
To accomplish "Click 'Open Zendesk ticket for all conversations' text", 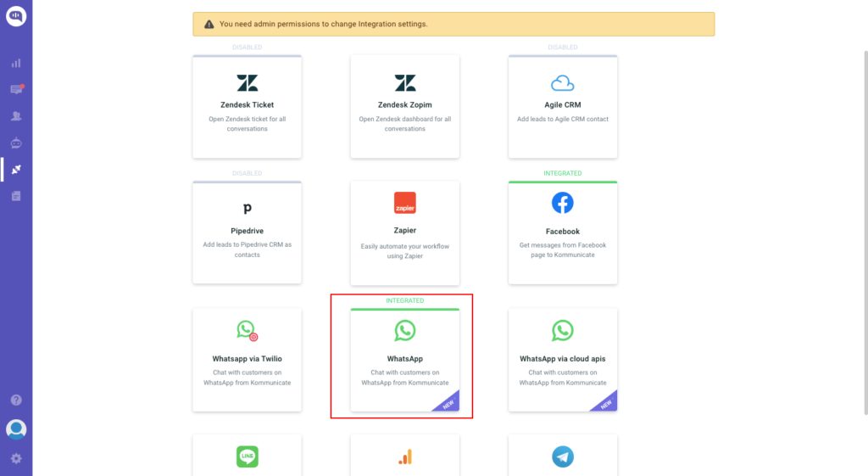I will tap(247, 124).
